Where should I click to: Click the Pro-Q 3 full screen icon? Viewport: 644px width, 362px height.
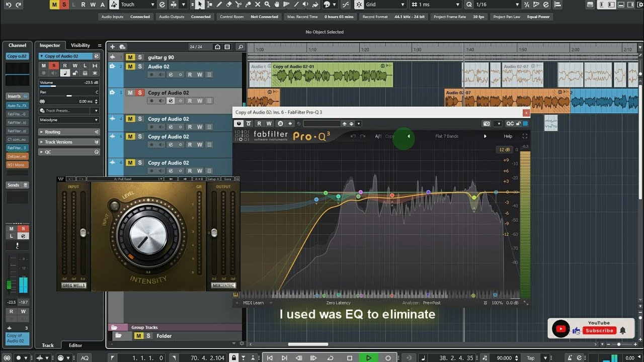[x=525, y=136]
